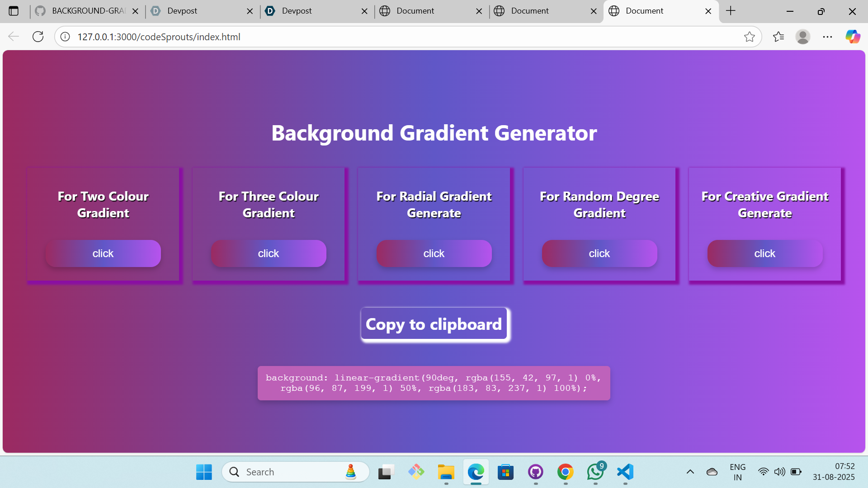
Task: Add page to favorites star icon
Action: point(749,37)
